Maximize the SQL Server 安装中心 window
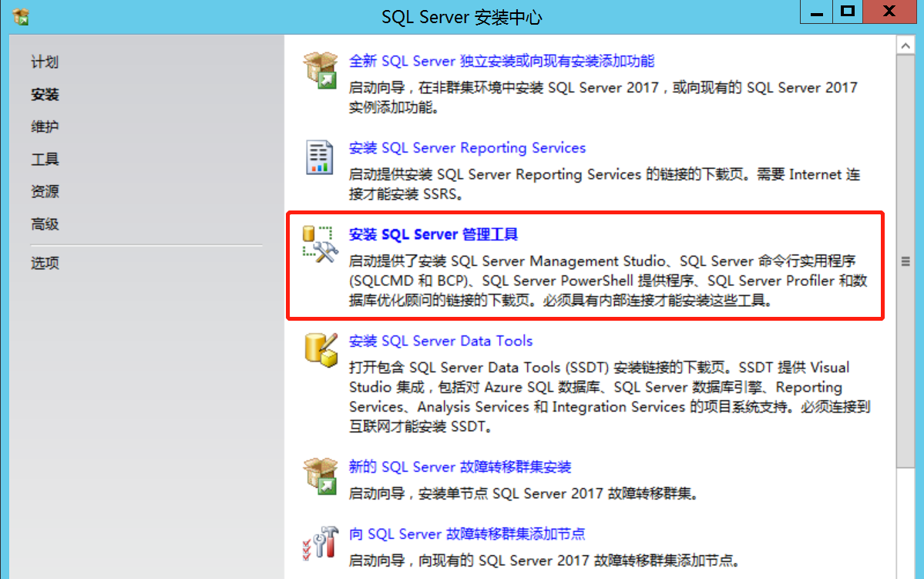 tap(848, 12)
